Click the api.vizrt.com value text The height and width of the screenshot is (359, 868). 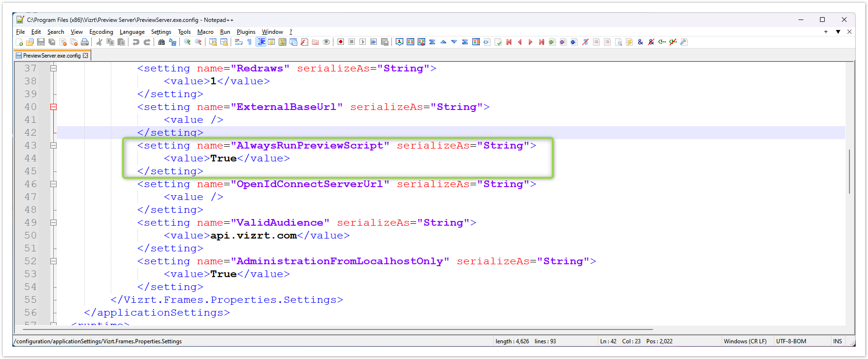tap(254, 235)
